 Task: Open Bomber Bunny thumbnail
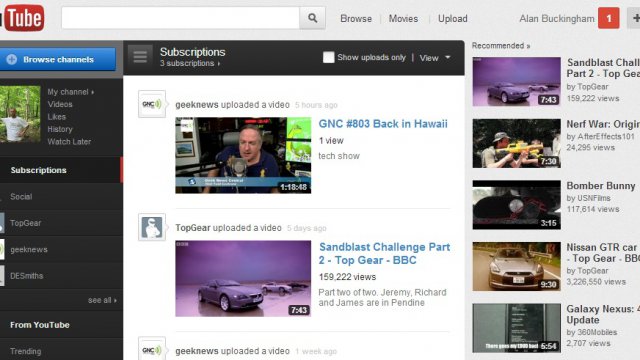coord(516,205)
